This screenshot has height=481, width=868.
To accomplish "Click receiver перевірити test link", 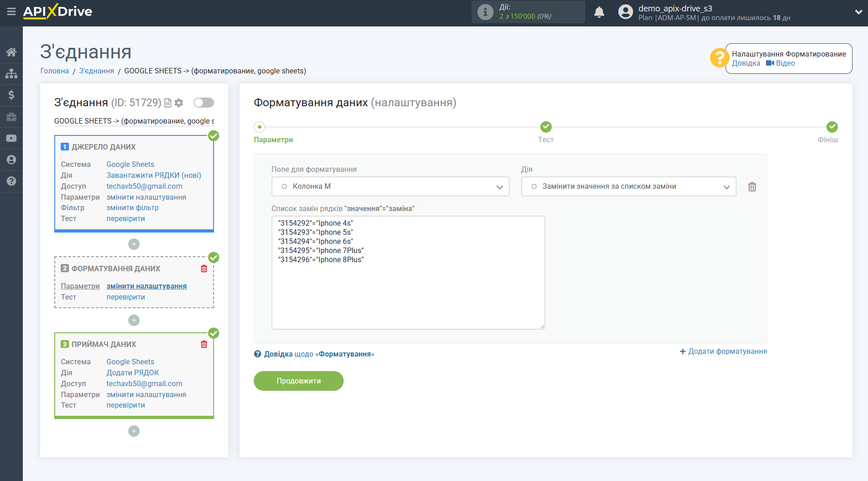I will click(x=125, y=405).
